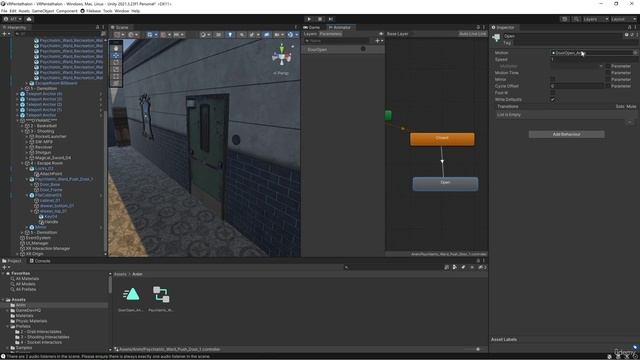Image resolution: width=640 pixels, height=360 pixels.
Task: Click the Speed value field
Action: [x=593, y=60]
